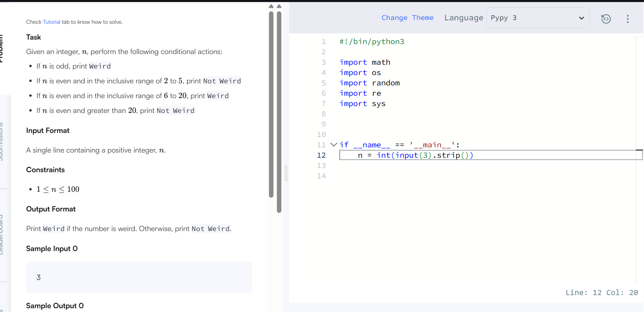Screen dimensions: 644x312
Task: Open the editor more options menu
Action: (628, 19)
